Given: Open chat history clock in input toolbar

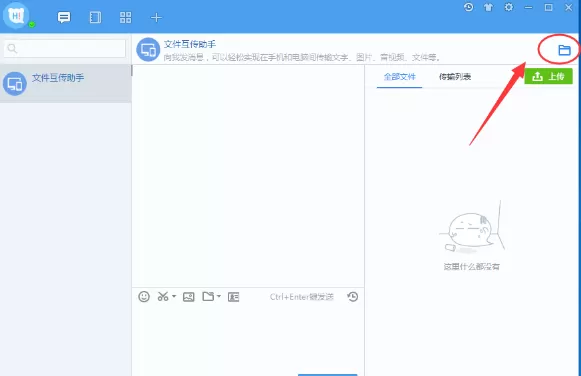Looking at the screenshot, I should [353, 296].
